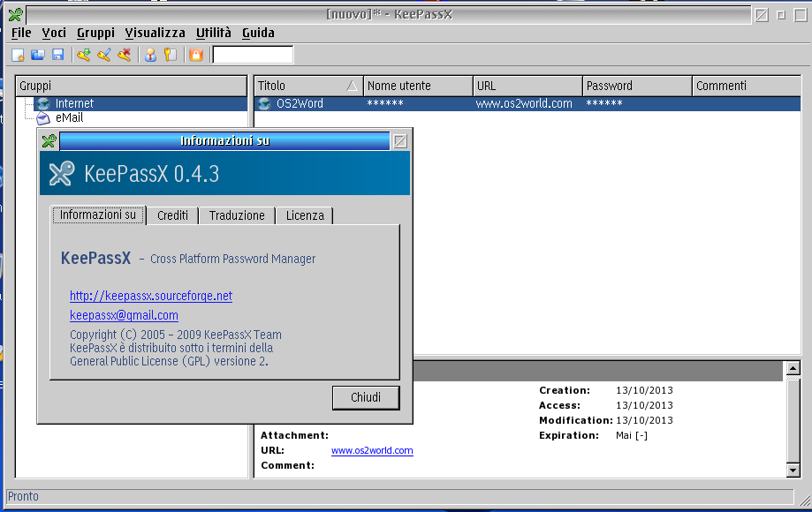Copy username using the person icon

150,56
